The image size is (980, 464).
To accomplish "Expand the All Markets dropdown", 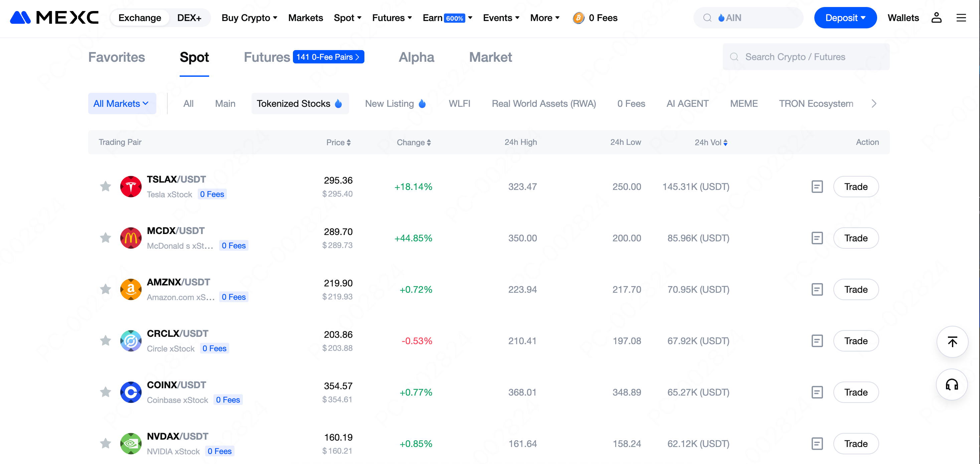I will click(x=122, y=103).
